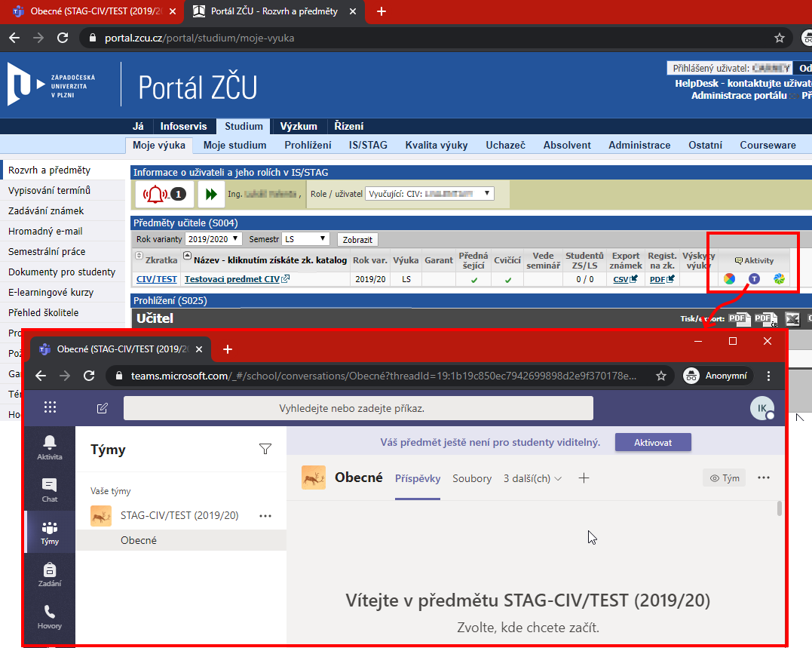The height and width of the screenshot is (648, 812).
Task: Switch to the Příspěvky tab in Obecné channel
Action: pos(418,478)
